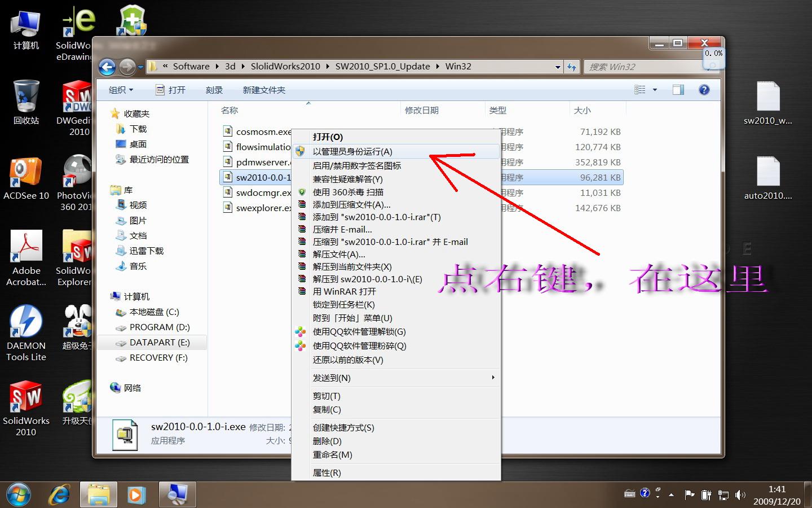
Task: Open the sw2010_w... file on desktop
Action: point(768,103)
